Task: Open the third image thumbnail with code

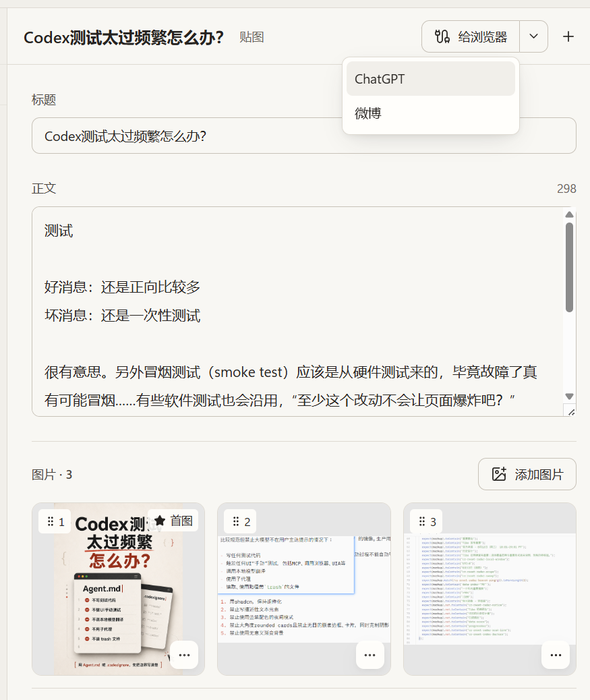Action: pyautogui.click(x=490, y=589)
